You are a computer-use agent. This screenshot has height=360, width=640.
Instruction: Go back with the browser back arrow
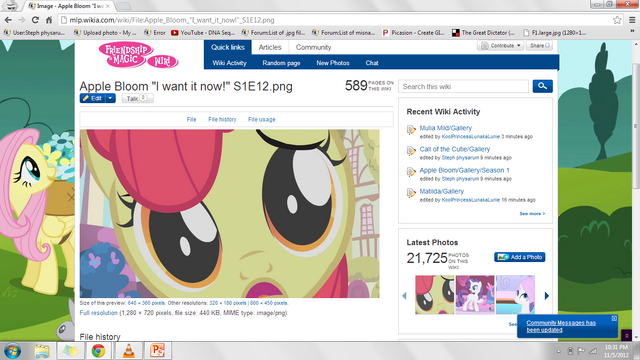coord(8,20)
